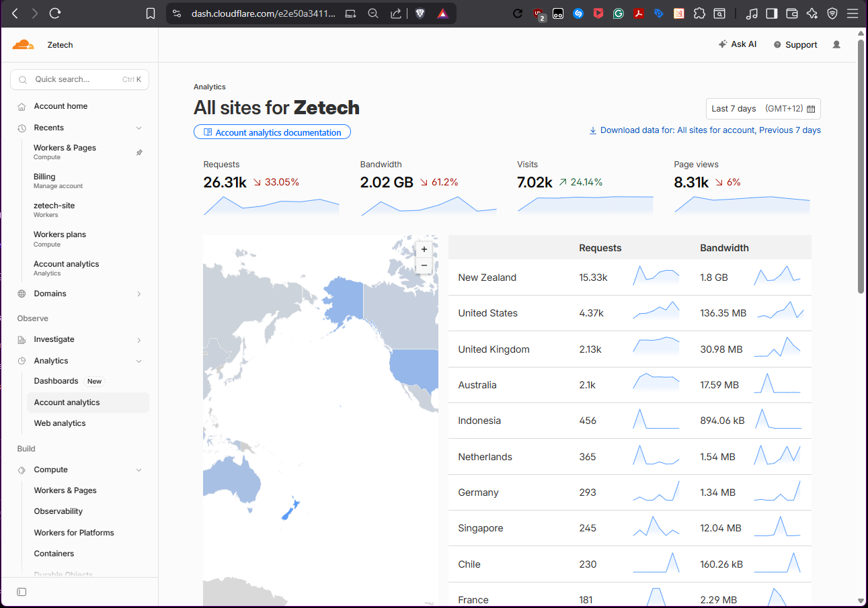Zoom in on the map
Image resolution: width=868 pixels, height=608 pixels.
click(x=424, y=249)
